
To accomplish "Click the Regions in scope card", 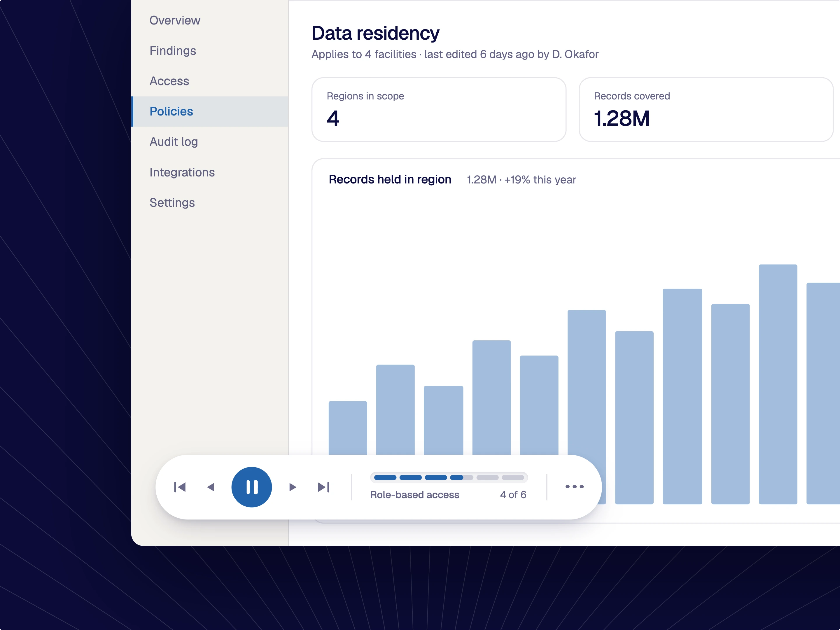I will click(439, 110).
